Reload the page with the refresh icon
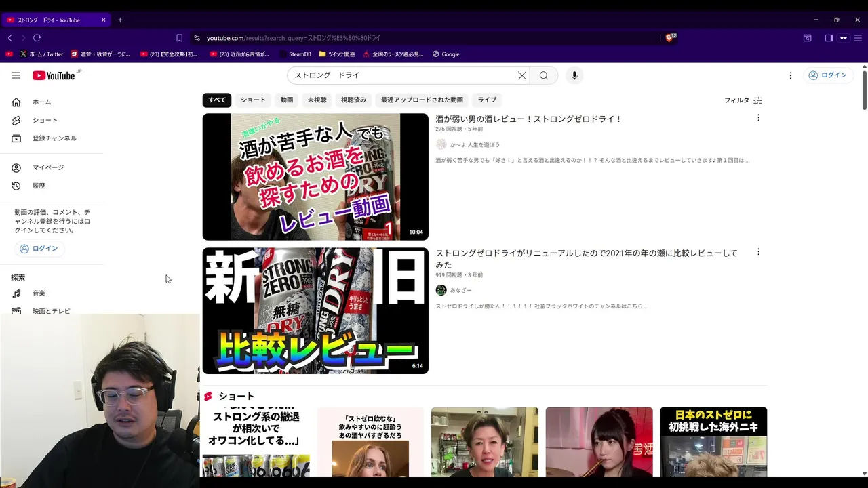This screenshot has width=868, height=488. click(37, 38)
